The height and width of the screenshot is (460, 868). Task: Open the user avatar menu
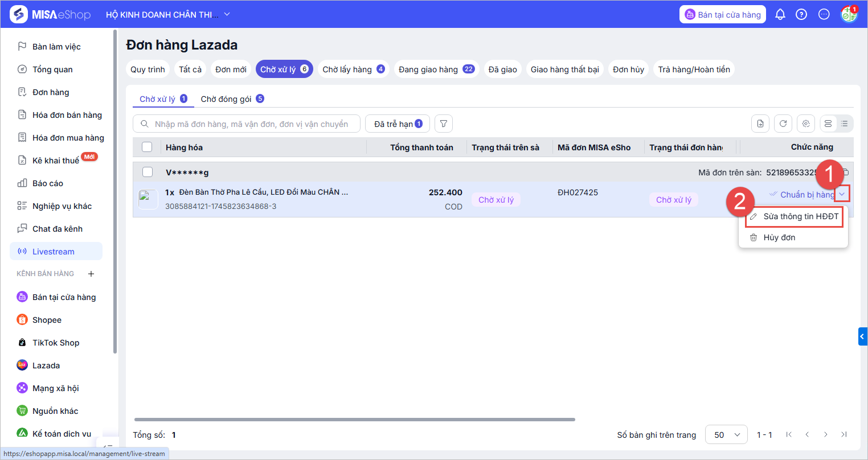click(849, 14)
